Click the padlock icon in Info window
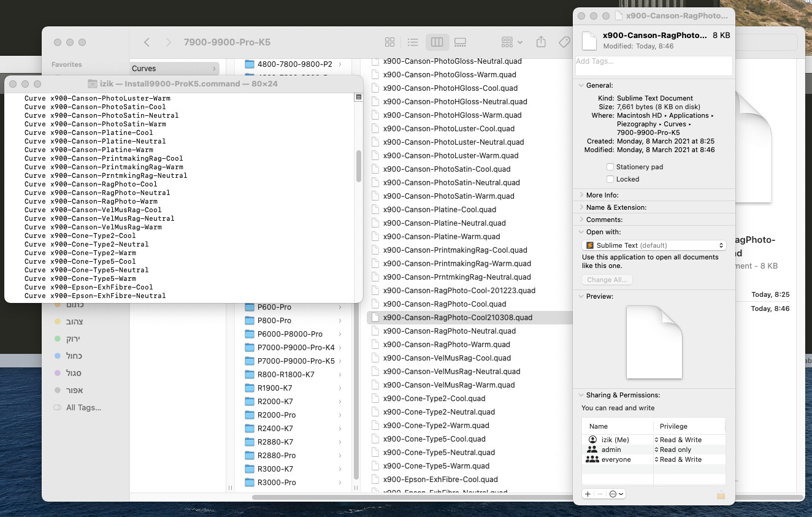812x517 pixels. [721, 494]
